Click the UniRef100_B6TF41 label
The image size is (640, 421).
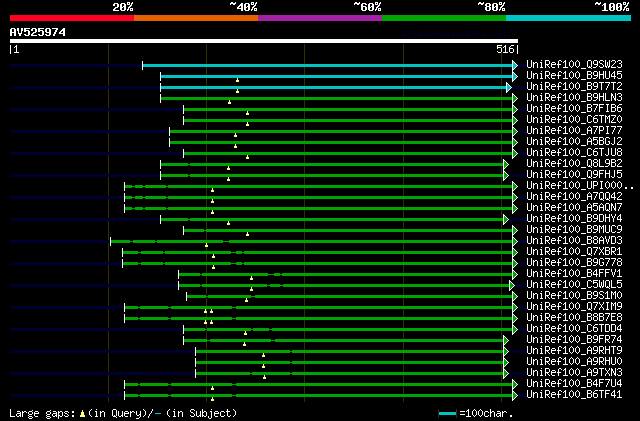pos(574,395)
